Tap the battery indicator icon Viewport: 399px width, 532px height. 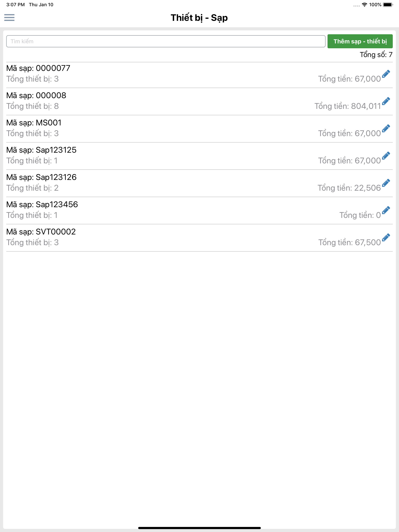pyautogui.click(x=388, y=4)
